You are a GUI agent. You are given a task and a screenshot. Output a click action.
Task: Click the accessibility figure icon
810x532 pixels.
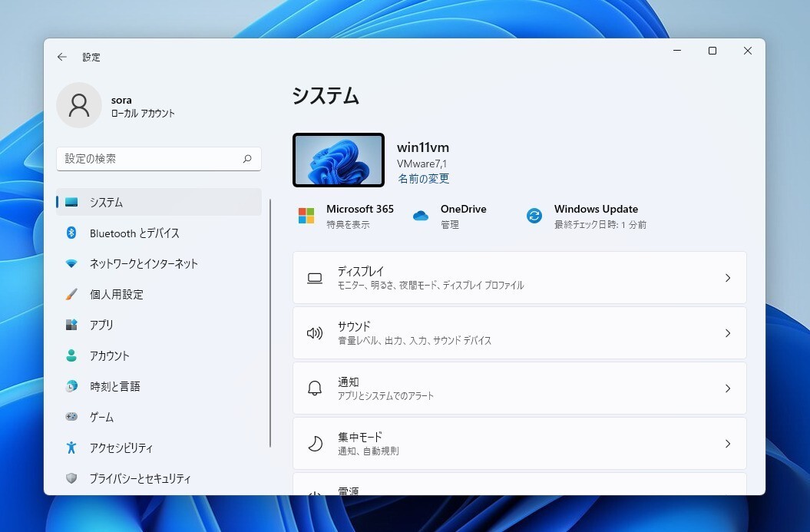(x=71, y=448)
